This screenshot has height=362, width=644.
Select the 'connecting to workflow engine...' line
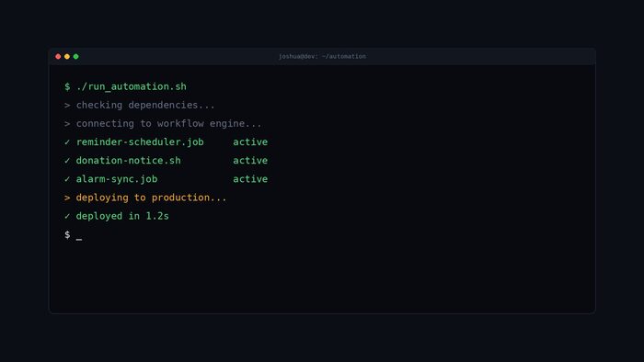tap(163, 124)
